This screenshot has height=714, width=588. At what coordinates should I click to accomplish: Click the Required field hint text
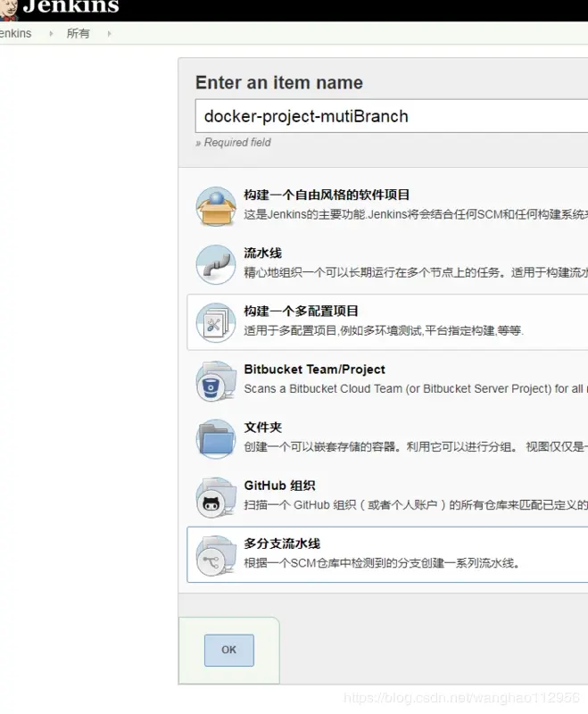click(x=233, y=143)
